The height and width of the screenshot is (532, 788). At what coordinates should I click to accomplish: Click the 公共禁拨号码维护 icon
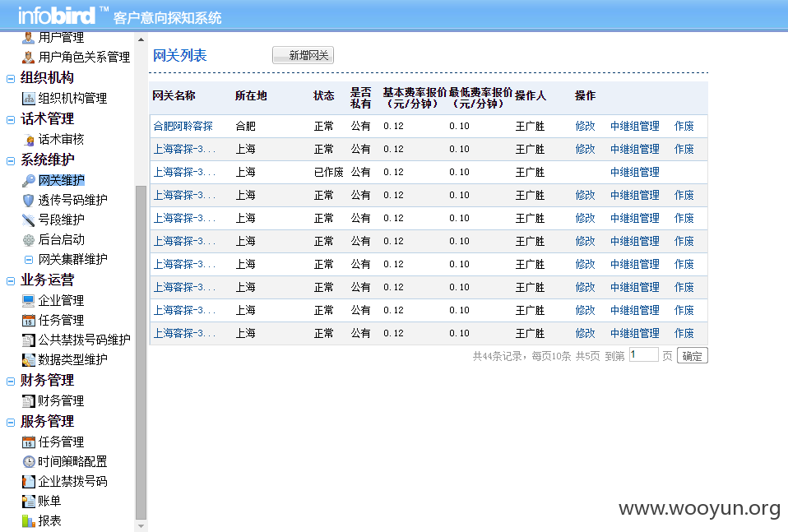(29, 340)
